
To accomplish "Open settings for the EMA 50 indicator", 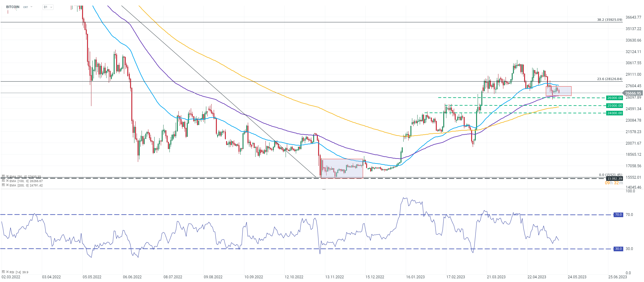I will [x=3, y=177].
